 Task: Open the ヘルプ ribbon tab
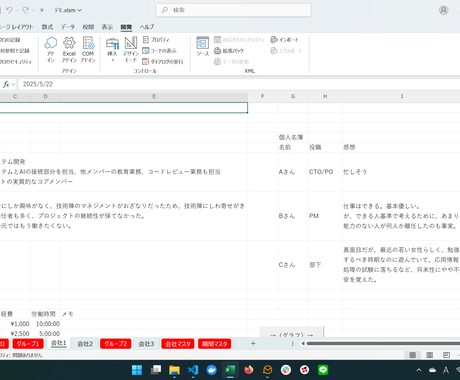147,27
